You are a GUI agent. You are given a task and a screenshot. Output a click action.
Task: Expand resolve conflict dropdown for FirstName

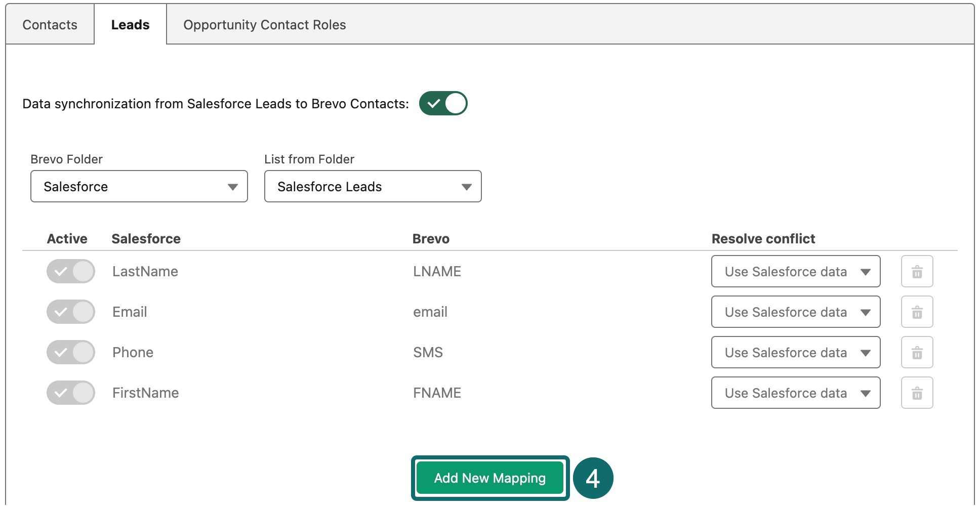click(x=795, y=393)
